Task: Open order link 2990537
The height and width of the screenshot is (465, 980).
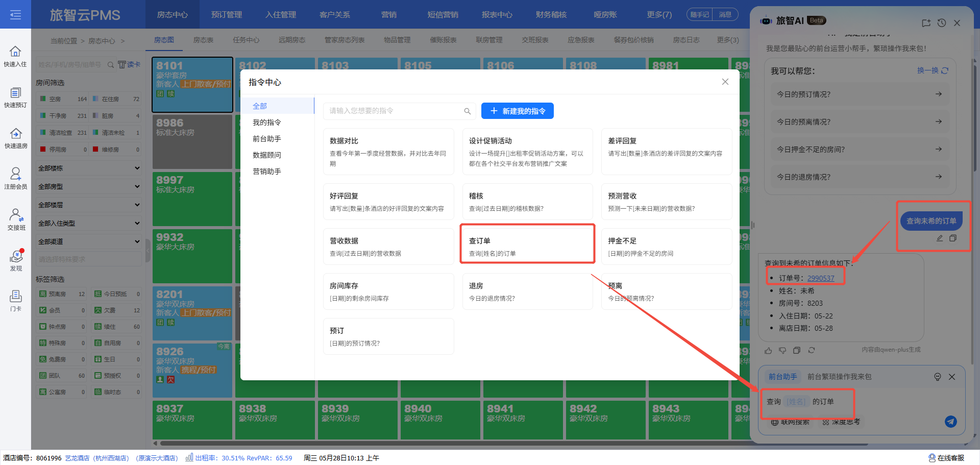Action: click(821, 278)
